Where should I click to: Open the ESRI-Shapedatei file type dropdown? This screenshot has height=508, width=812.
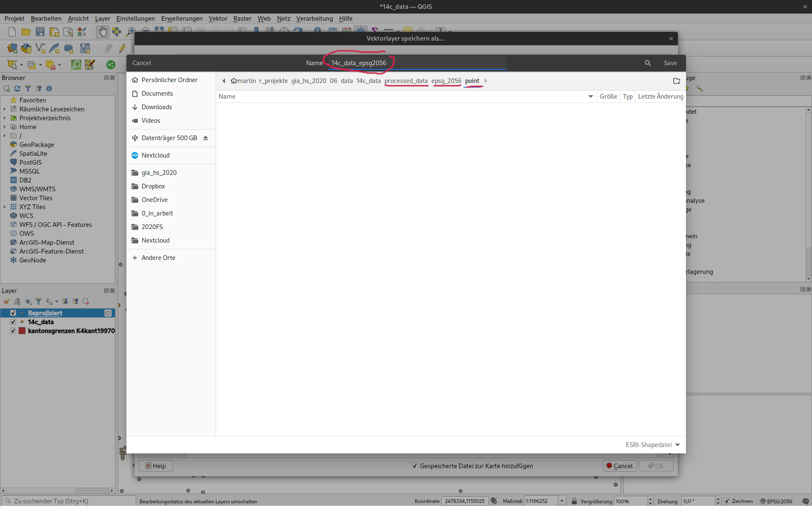tap(653, 444)
